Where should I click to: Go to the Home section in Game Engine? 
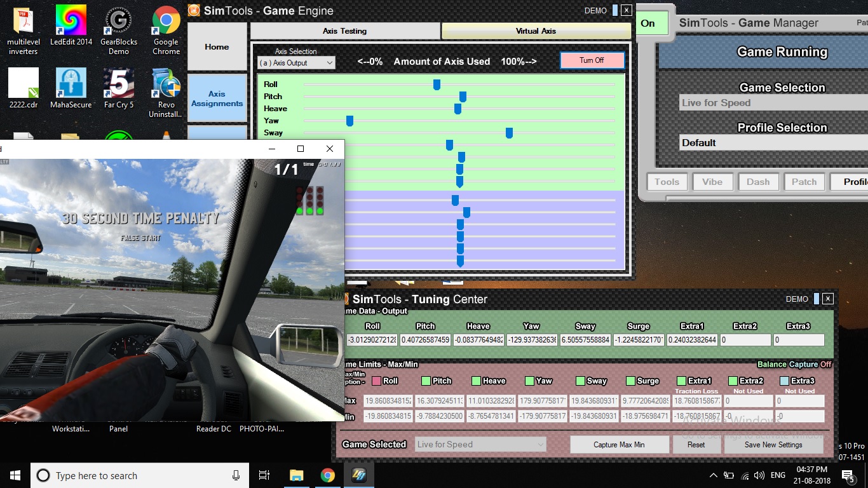click(x=217, y=46)
